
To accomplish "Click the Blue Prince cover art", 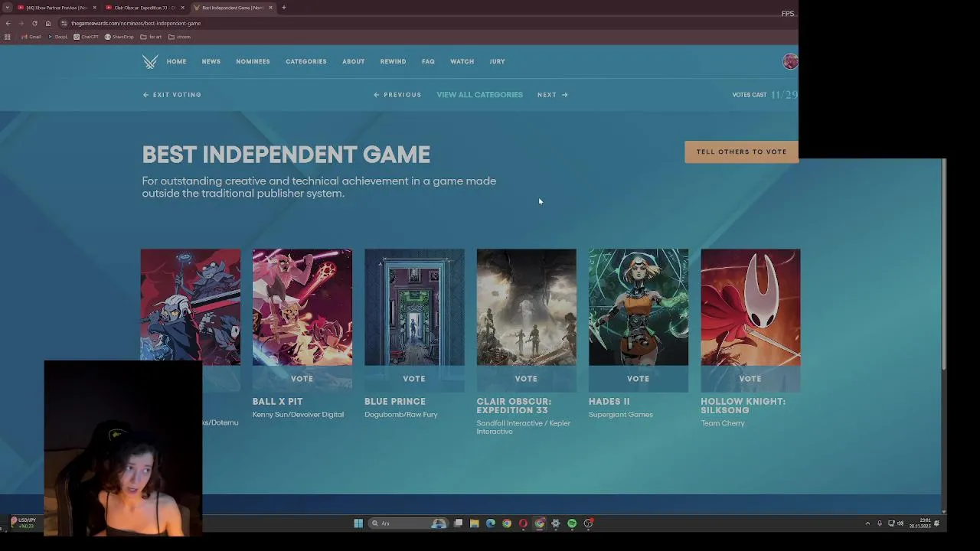I will (414, 307).
